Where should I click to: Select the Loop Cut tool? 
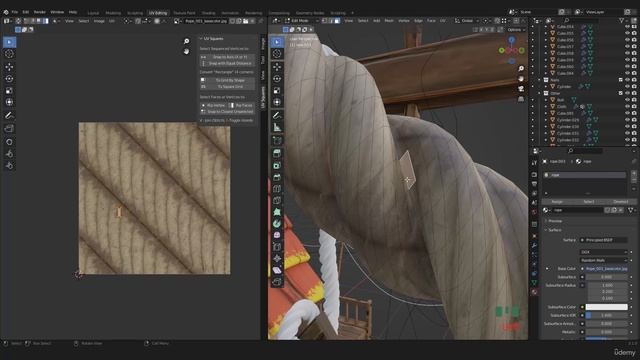pos(277,189)
